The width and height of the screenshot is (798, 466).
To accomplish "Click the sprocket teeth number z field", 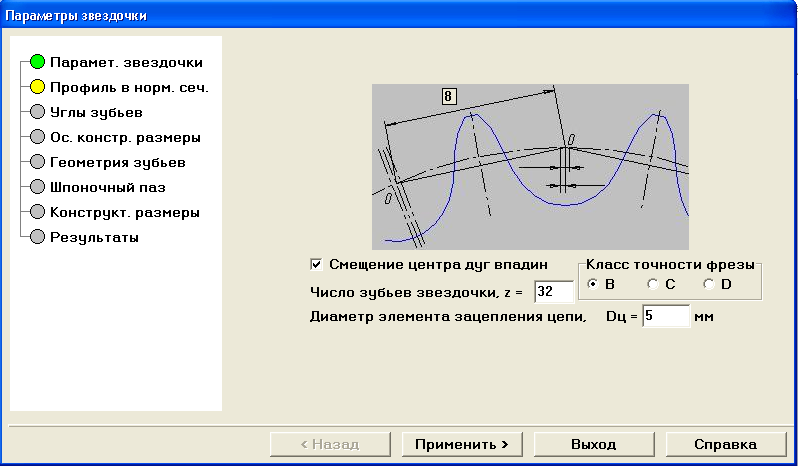I will 554,292.
